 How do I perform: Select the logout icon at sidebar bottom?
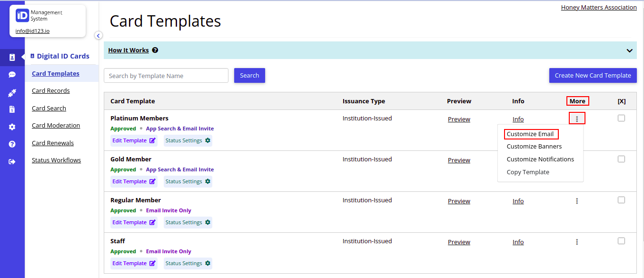click(12, 161)
